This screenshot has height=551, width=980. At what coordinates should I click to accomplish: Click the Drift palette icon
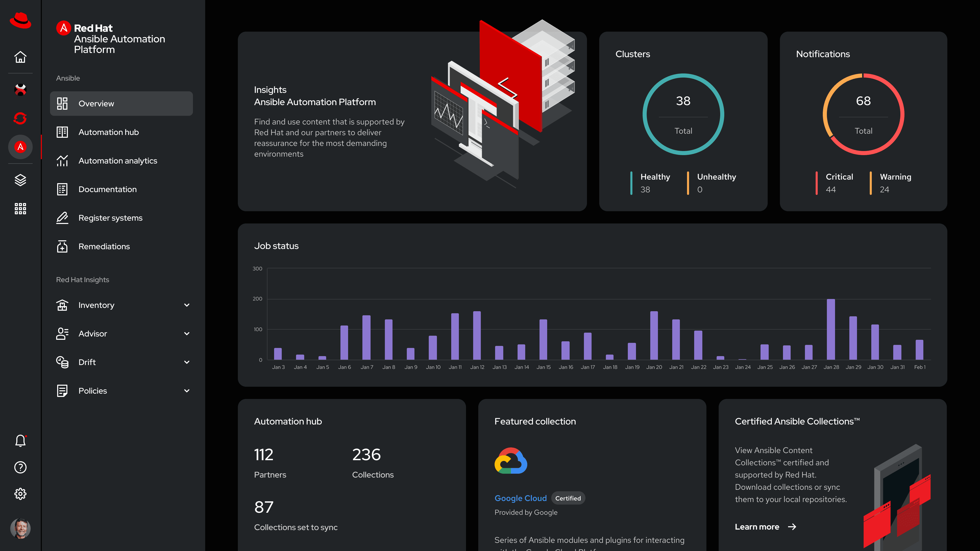(x=62, y=362)
